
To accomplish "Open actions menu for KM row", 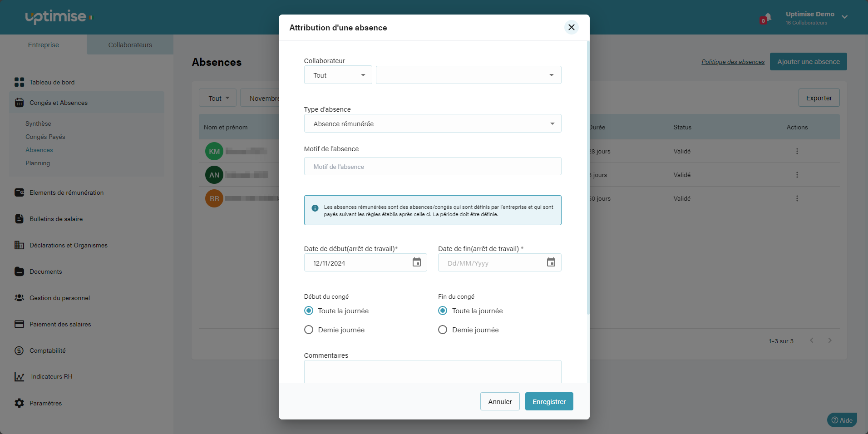I will click(797, 151).
